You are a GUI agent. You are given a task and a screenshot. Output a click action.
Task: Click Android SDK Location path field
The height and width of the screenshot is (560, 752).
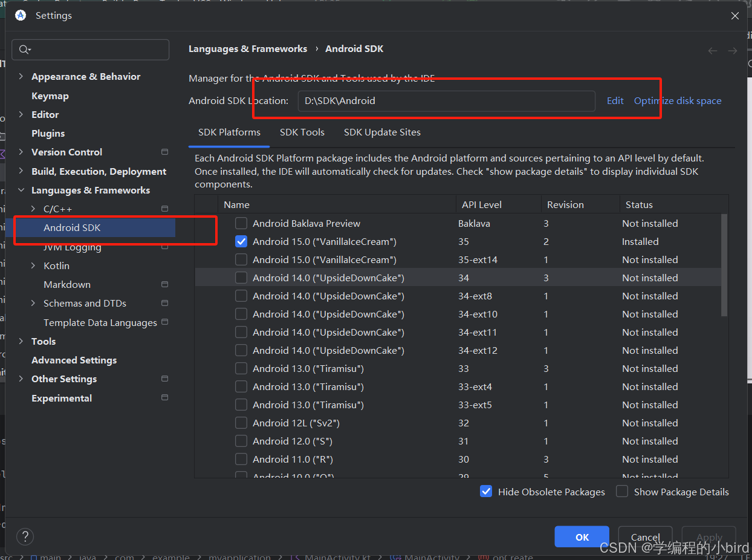pos(446,100)
